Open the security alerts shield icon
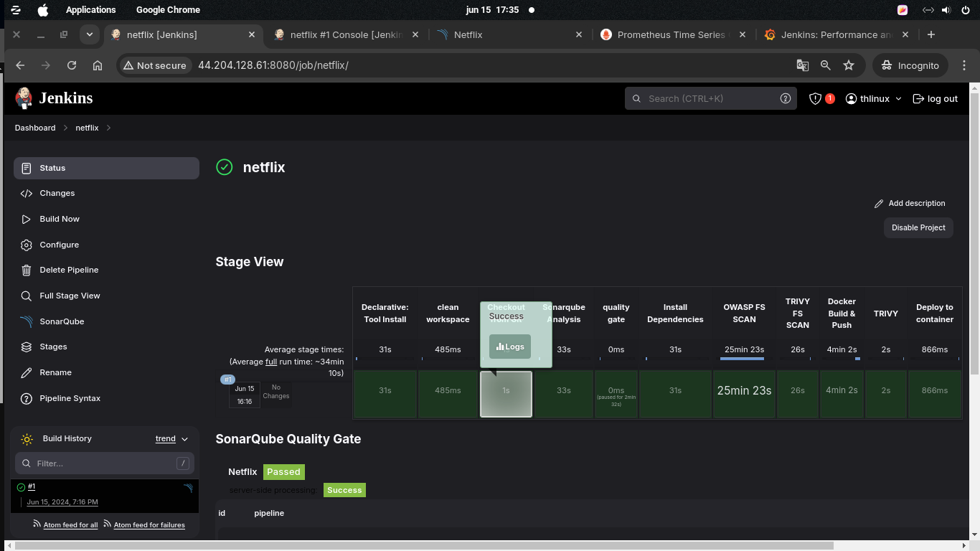This screenshot has width=980, height=551. (815, 98)
